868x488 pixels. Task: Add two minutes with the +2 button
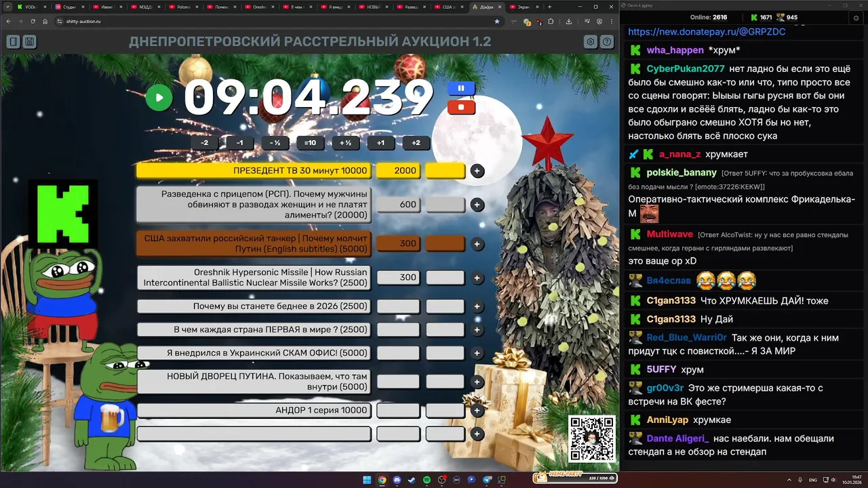click(x=416, y=143)
